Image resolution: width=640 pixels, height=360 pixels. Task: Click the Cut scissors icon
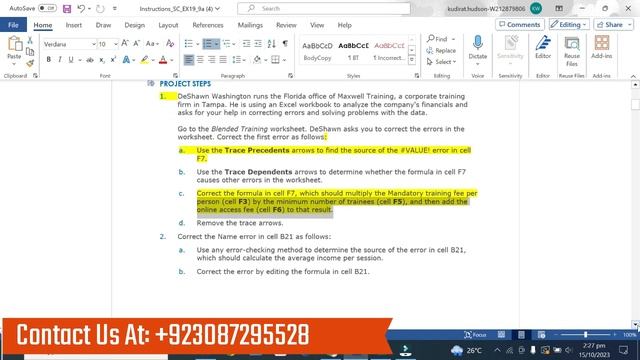click(x=30, y=40)
